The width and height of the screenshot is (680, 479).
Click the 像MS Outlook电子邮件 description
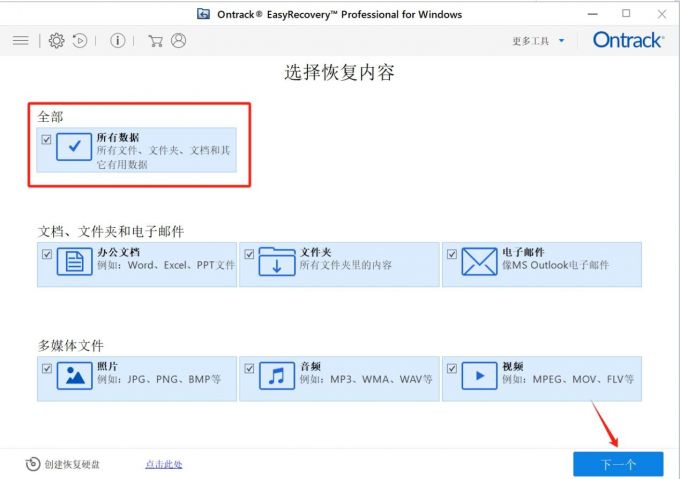click(x=556, y=265)
